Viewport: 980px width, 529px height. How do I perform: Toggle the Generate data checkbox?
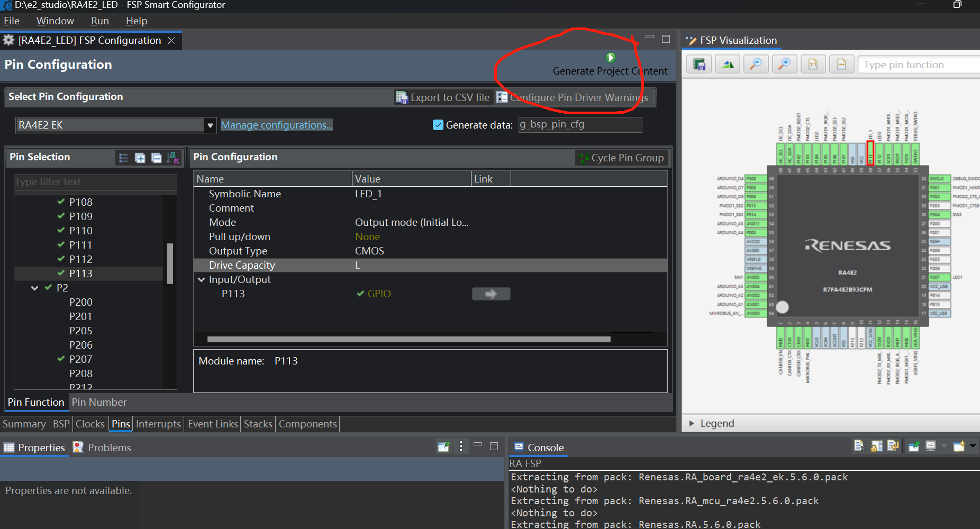click(438, 125)
